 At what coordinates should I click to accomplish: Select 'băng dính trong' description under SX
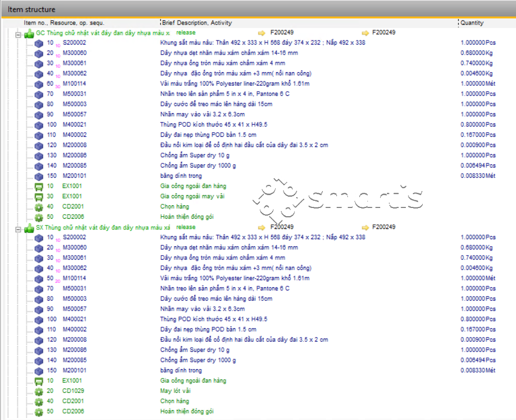click(181, 370)
